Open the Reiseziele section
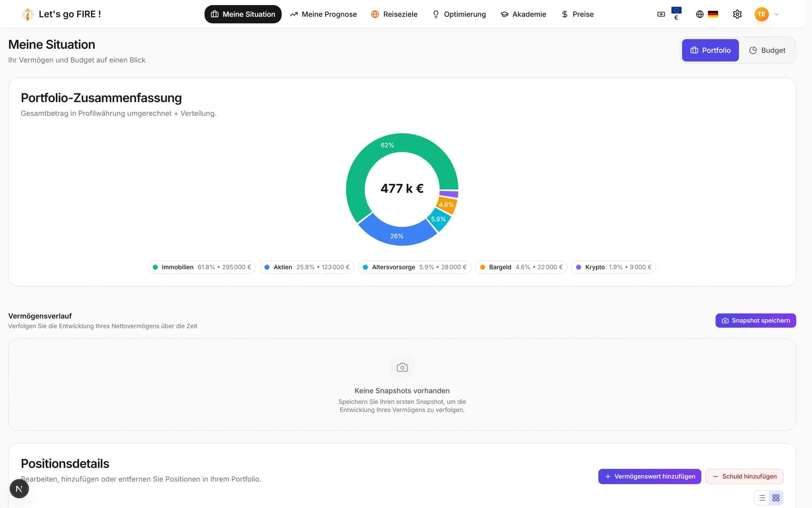This screenshot has height=508, width=812. pyautogui.click(x=394, y=14)
